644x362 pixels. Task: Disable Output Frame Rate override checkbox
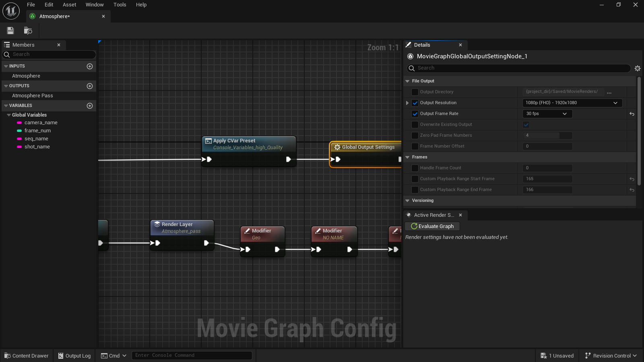click(x=415, y=114)
